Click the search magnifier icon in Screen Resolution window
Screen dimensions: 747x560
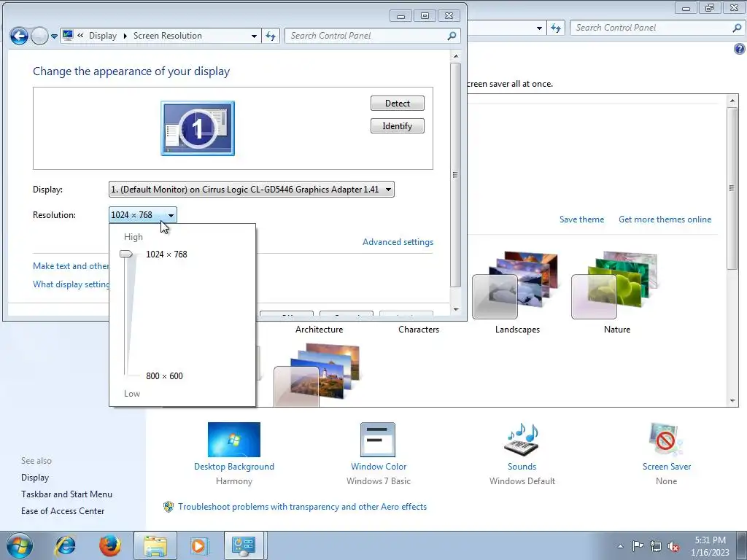452,36
